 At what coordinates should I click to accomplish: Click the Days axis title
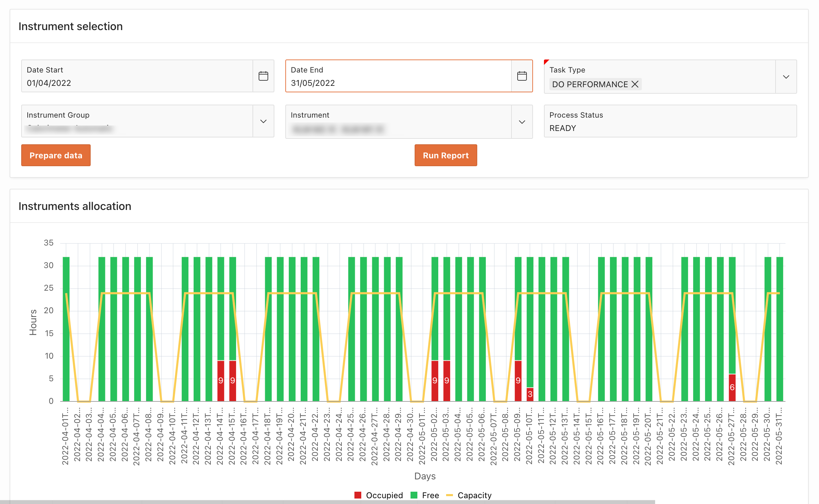[x=425, y=476]
